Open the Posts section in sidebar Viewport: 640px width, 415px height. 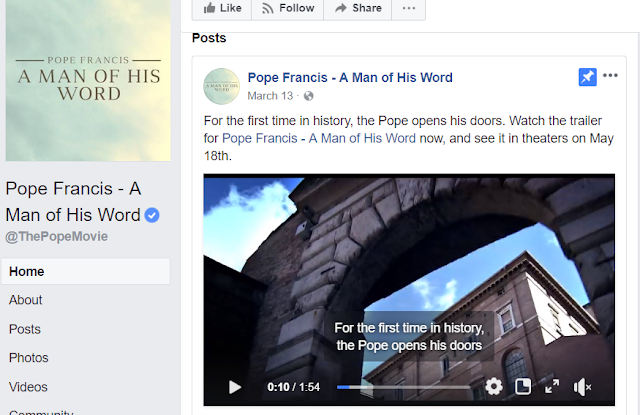pos(24,329)
